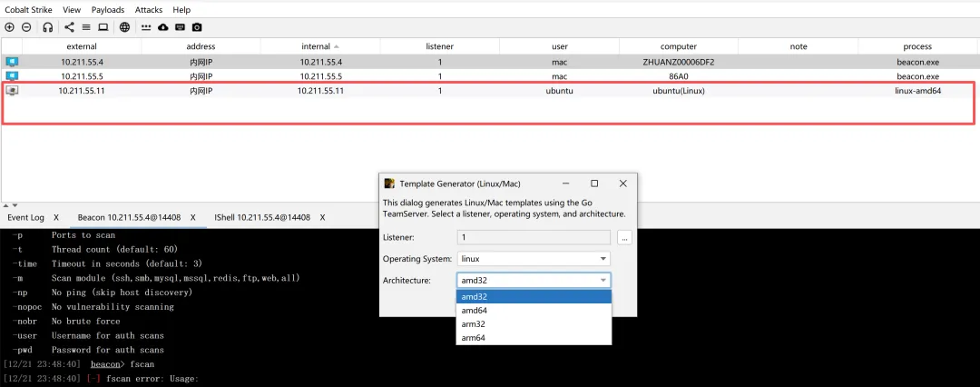Close the Event Log tab
This screenshot has height=387, width=980.
[x=56, y=217]
